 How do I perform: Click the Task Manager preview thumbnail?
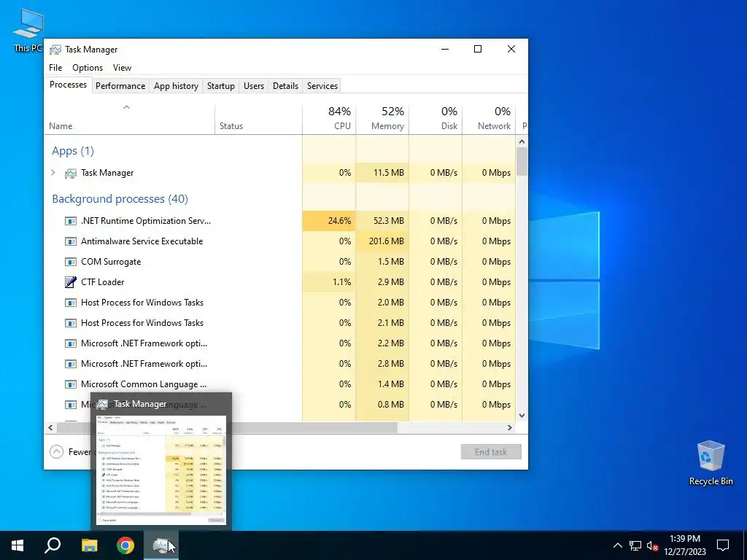click(x=161, y=470)
